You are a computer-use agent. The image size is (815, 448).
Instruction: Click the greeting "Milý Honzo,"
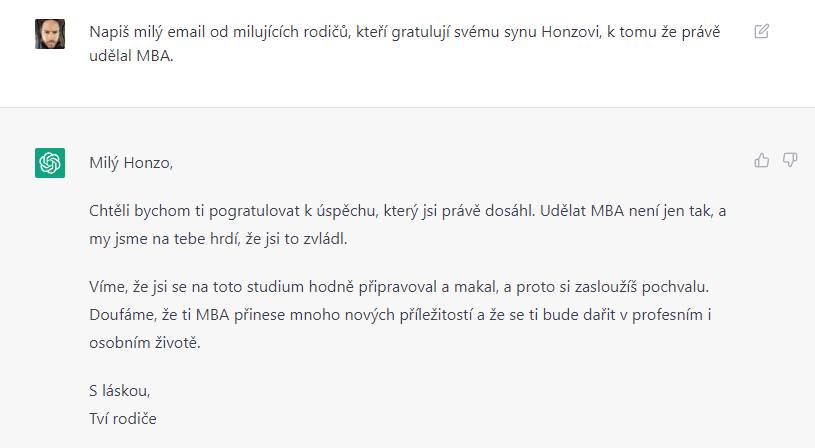coord(131,163)
